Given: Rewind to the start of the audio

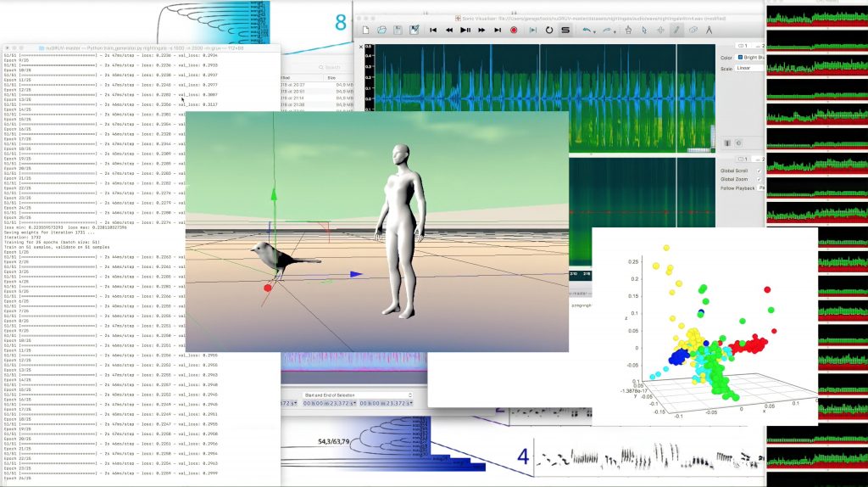Looking at the screenshot, I should [433, 30].
